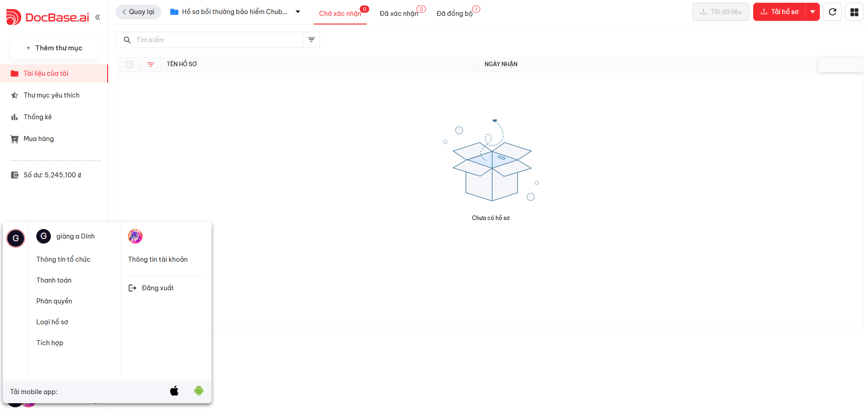Screen dimensions: 868x410
Task: Open the Tải hồ sơ dropdown arrow
Action: 813,12
